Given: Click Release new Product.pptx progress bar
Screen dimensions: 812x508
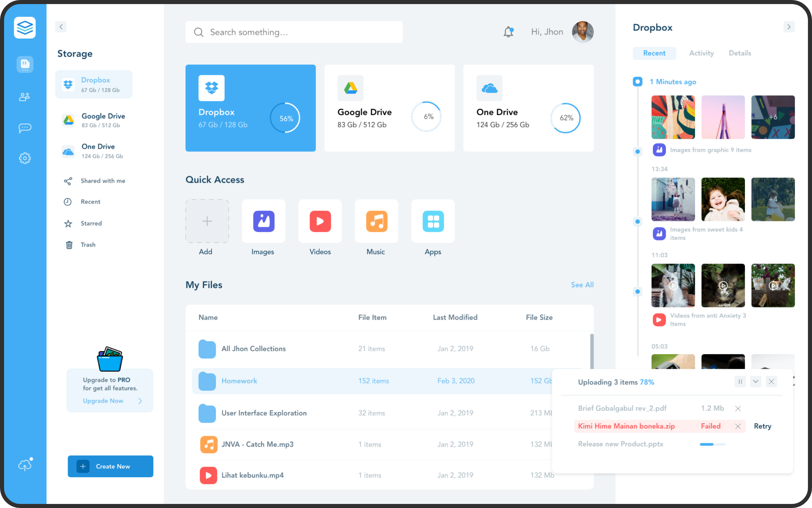Looking at the screenshot, I should click(713, 444).
